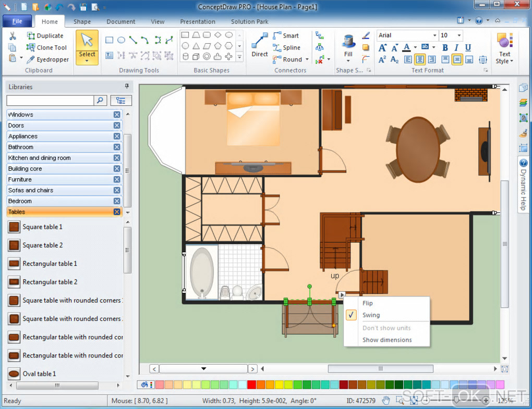Insert a cylinder basic shape
The width and height of the screenshot is (532, 409).
coord(185,57)
